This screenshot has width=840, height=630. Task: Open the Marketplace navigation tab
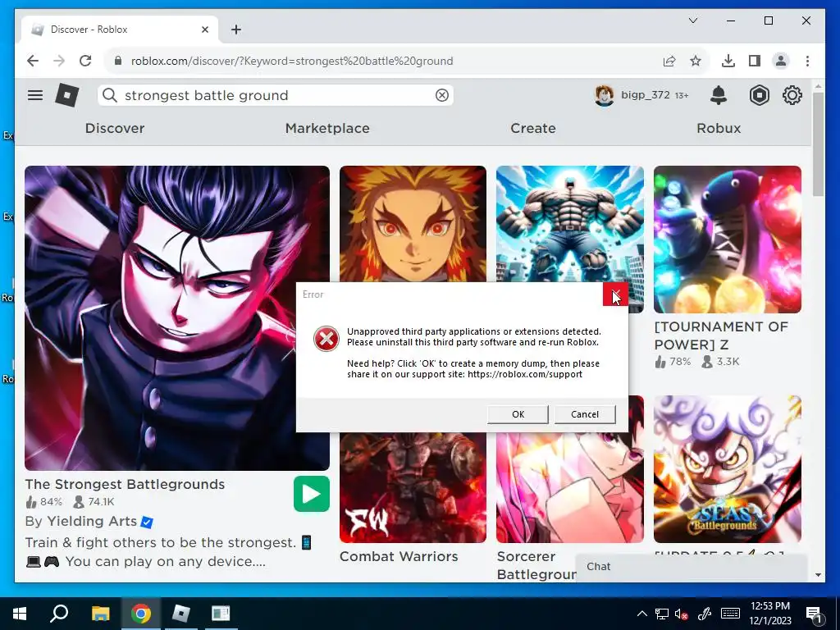coord(327,128)
